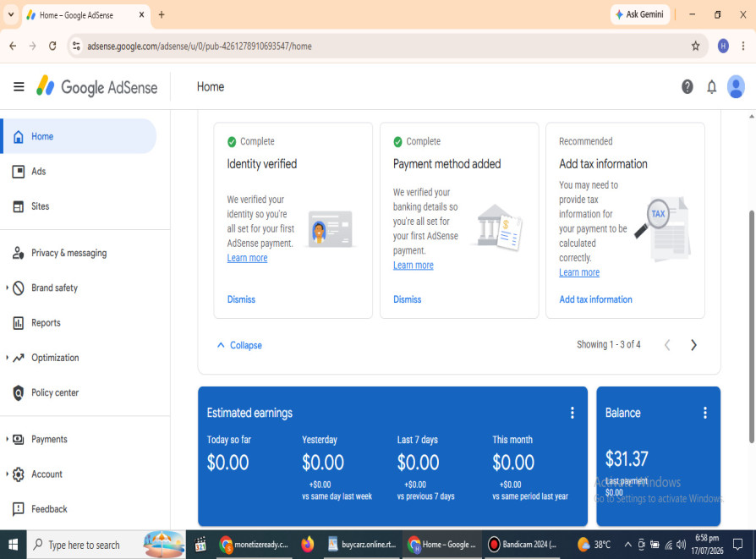Learn more about payment method
This screenshot has height=559, width=756.
(414, 266)
